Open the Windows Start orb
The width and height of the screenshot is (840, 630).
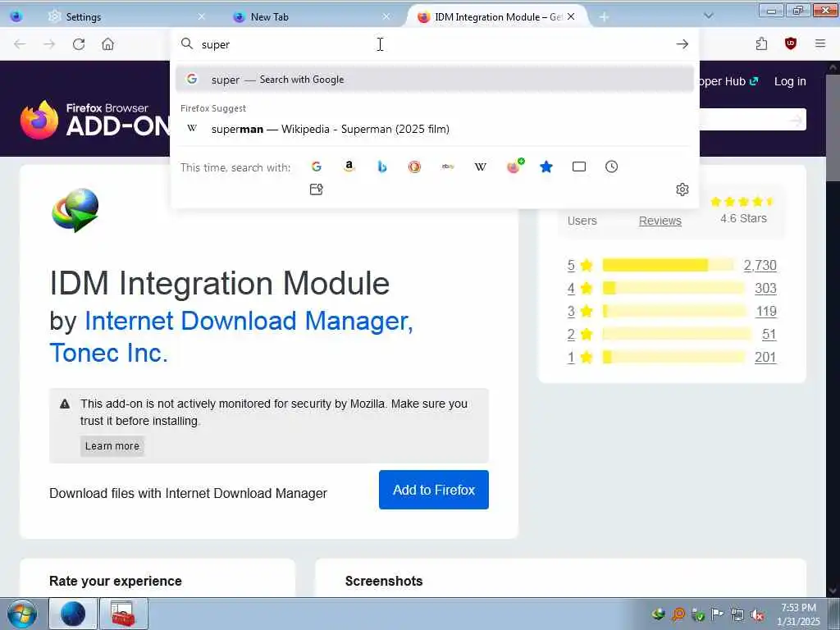(22, 614)
